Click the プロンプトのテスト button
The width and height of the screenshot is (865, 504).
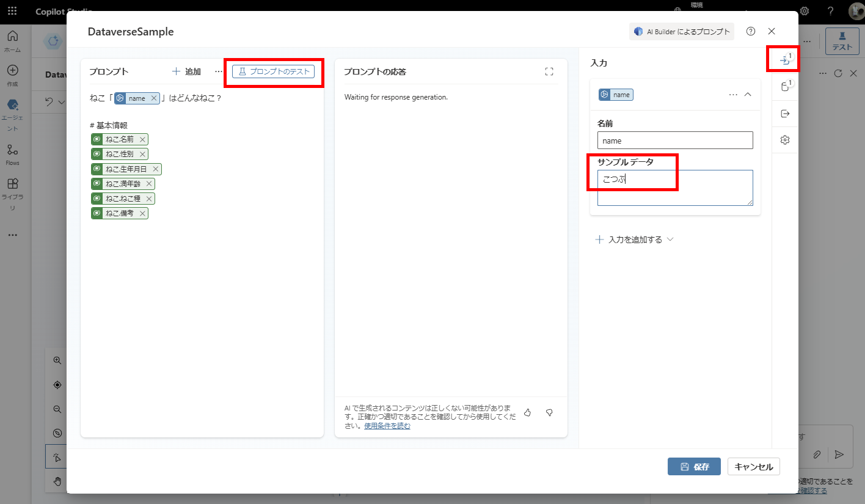[x=274, y=72]
